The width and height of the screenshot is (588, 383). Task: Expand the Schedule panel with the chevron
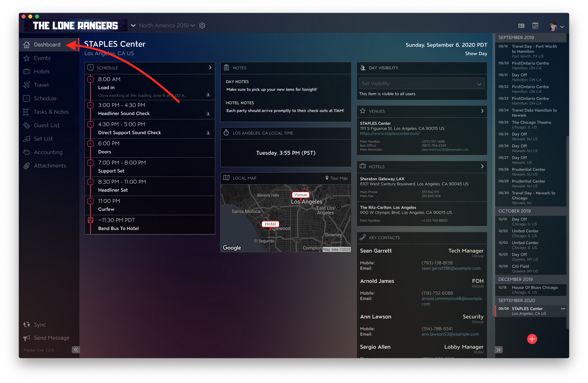[x=210, y=68]
